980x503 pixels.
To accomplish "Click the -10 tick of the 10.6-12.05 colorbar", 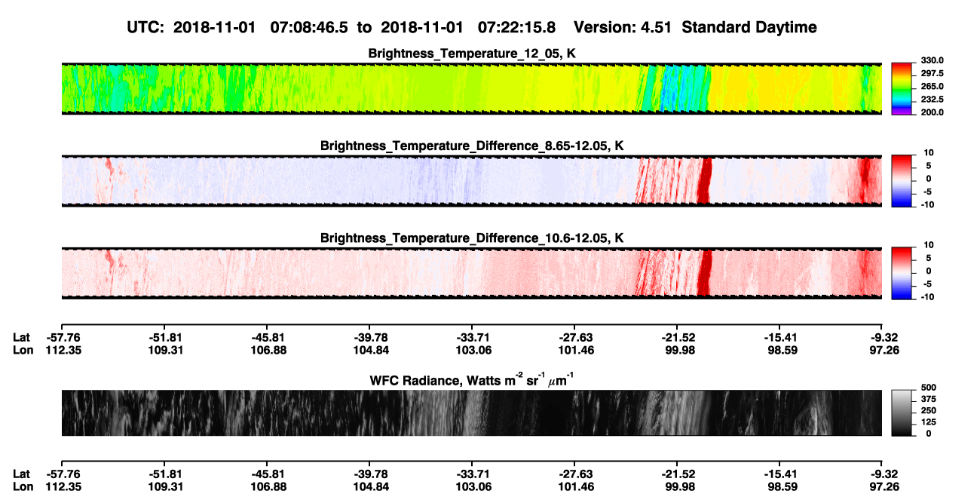I will (x=927, y=297).
